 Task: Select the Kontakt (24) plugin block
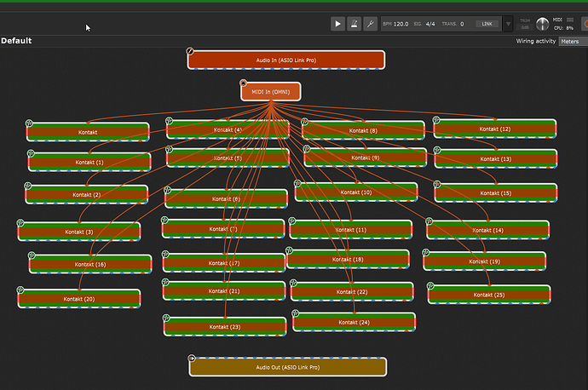tap(354, 322)
